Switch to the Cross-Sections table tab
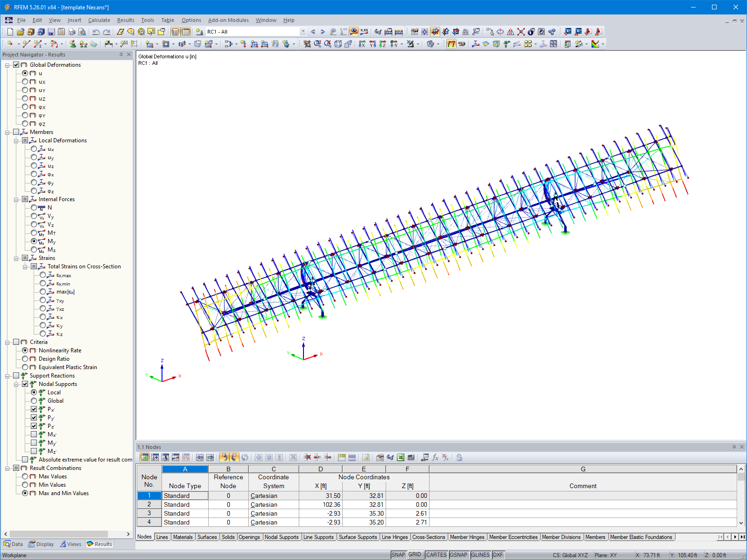The image size is (747, 560). pyautogui.click(x=428, y=537)
